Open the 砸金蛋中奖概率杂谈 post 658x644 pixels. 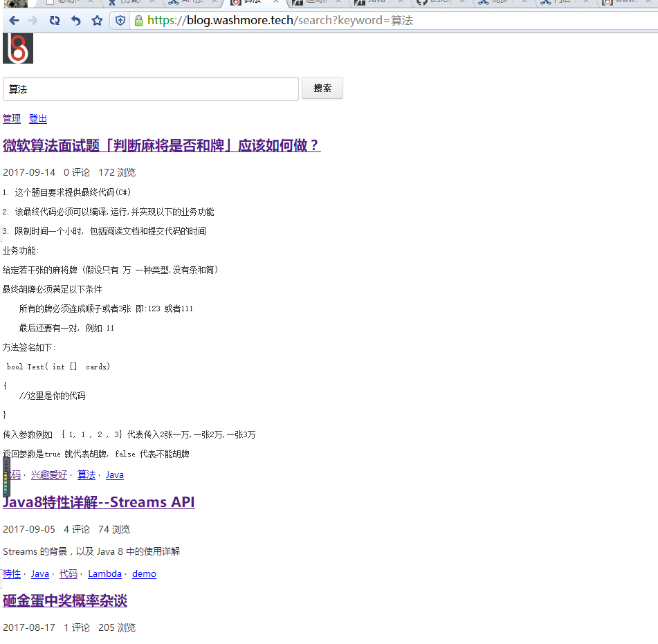click(64, 601)
